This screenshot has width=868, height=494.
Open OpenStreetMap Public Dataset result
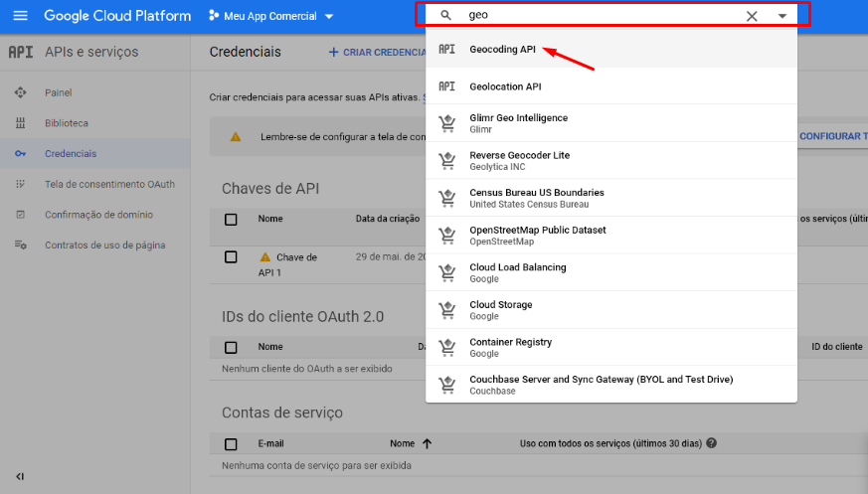tap(611, 236)
